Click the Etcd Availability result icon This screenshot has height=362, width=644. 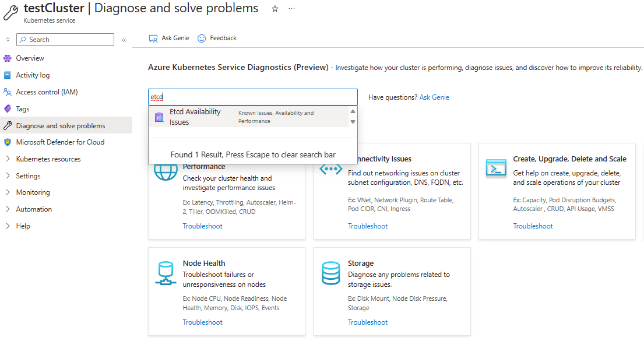tap(159, 117)
